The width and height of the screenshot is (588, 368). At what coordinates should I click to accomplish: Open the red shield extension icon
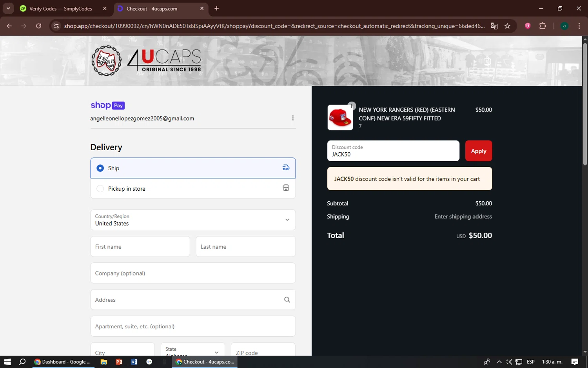[x=528, y=26]
